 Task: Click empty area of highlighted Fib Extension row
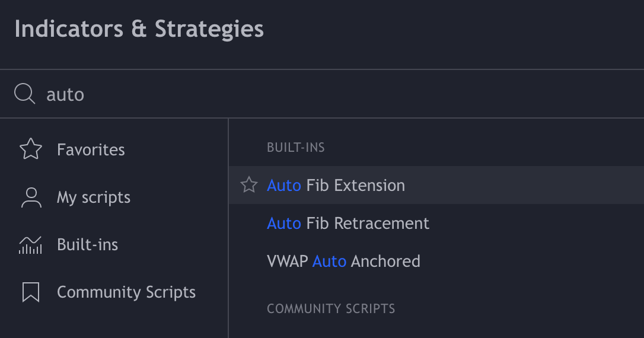522,185
